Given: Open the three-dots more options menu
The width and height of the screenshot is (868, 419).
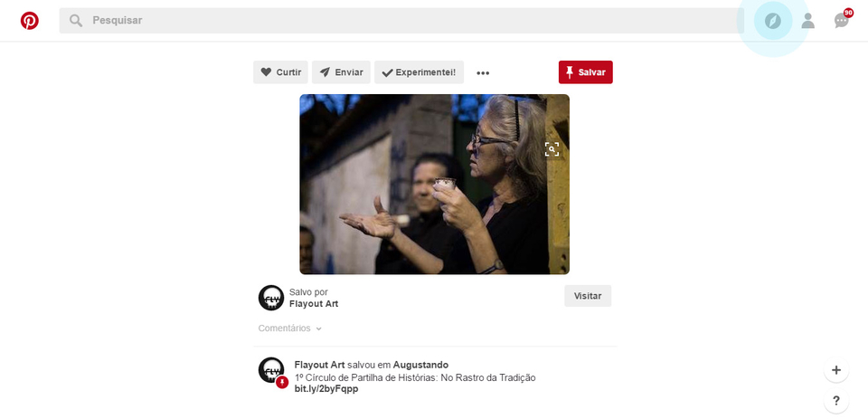Looking at the screenshot, I should 483,72.
